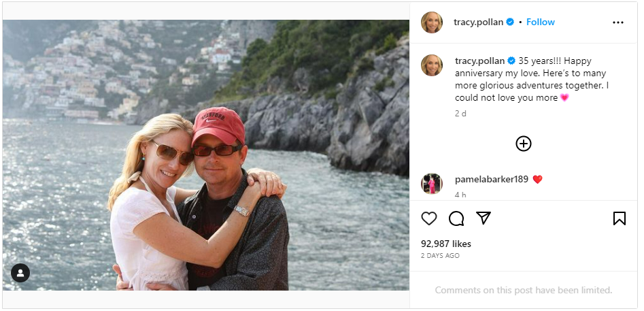Image resolution: width=644 pixels, height=311 pixels.
Task: Open tracy.pollan profile from the header username
Action: (479, 22)
